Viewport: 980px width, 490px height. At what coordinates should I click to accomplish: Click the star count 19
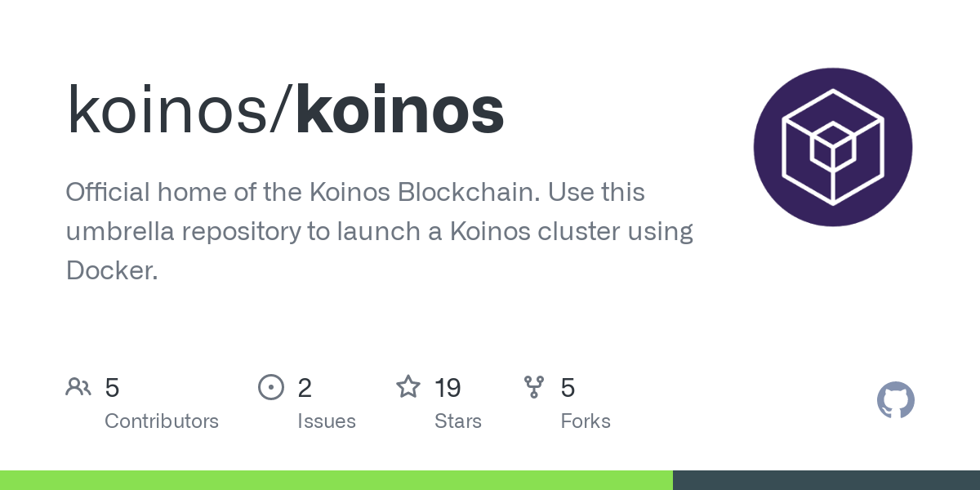(448, 388)
